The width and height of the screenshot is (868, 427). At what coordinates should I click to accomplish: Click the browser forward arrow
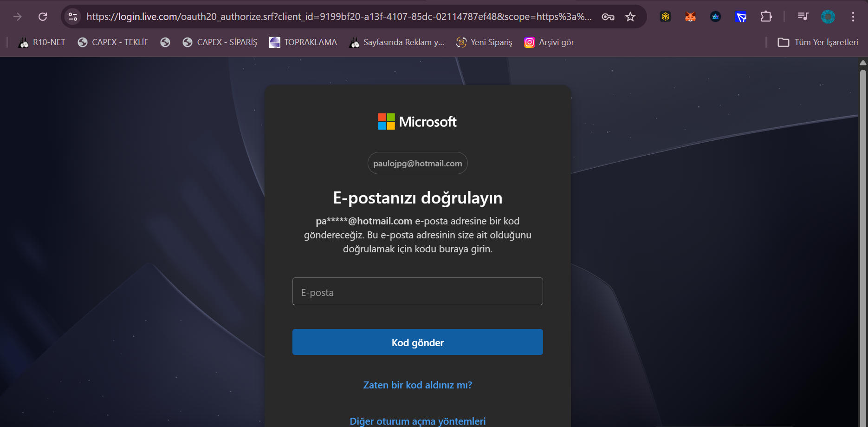pyautogui.click(x=18, y=17)
